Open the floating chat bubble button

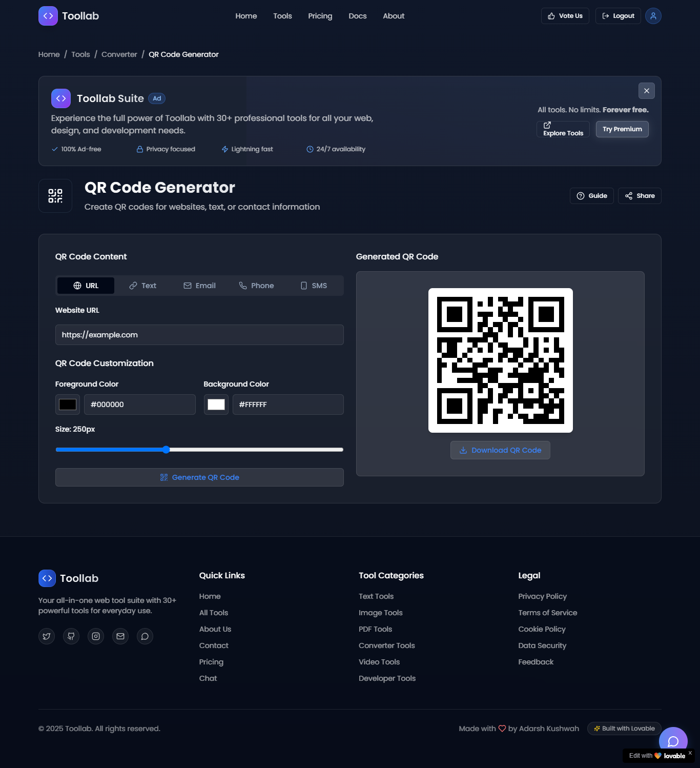(673, 741)
